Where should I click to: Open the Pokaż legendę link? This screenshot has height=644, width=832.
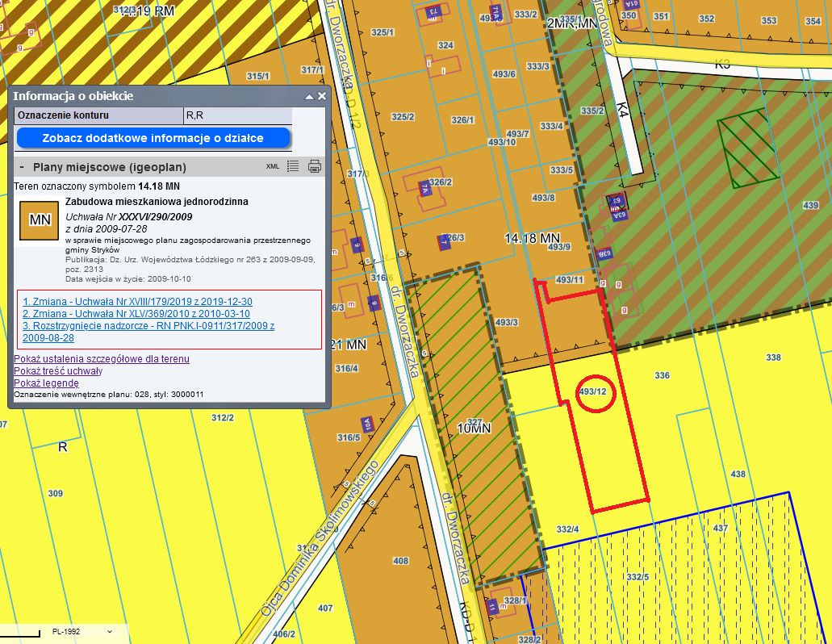click(46, 383)
